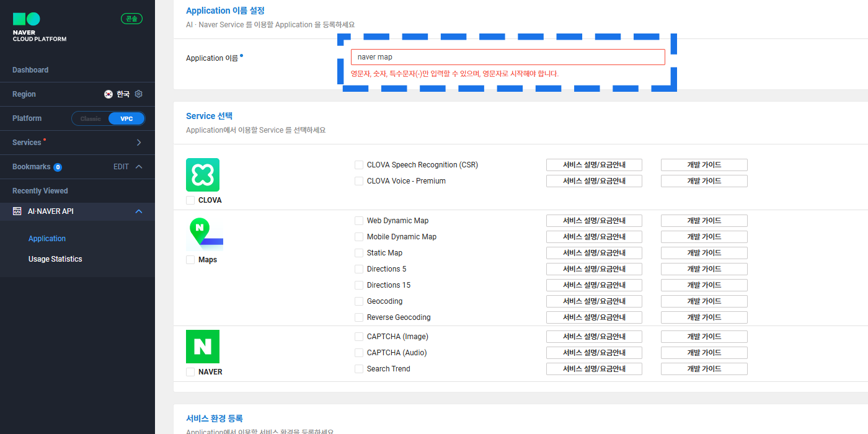The height and width of the screenshot is (434, 868).
Task: Open 개발 가이드 for Static Map
Action: click(x=704, y=253)
